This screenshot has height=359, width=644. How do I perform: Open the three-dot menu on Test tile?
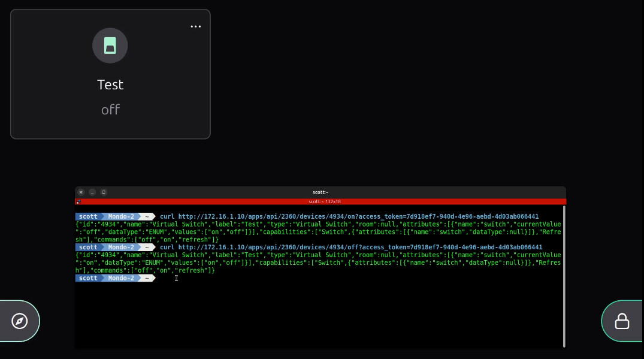pos(196,26)
